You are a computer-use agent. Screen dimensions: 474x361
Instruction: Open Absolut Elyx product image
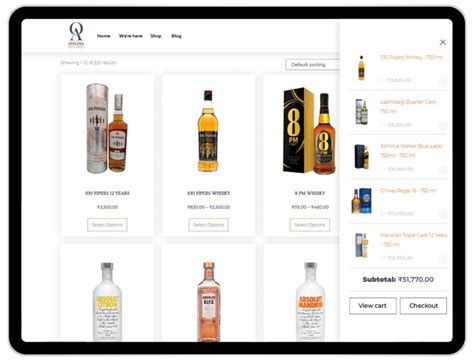pyautogui.click(x=209, y=302)
